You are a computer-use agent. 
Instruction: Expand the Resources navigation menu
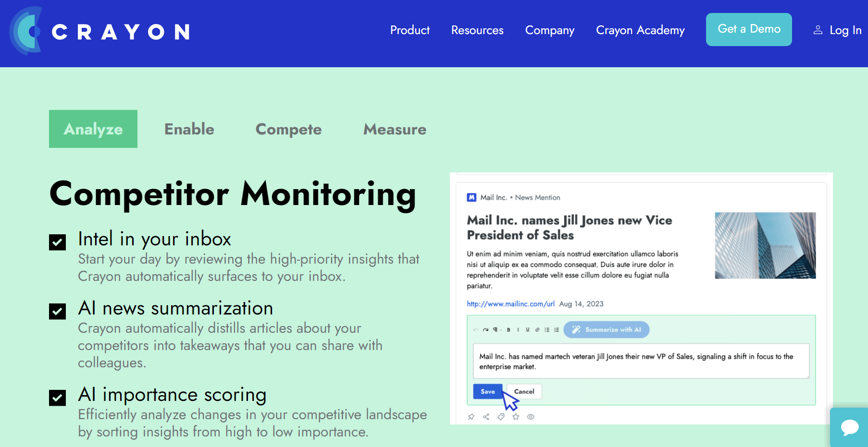(x=477, y=30)
